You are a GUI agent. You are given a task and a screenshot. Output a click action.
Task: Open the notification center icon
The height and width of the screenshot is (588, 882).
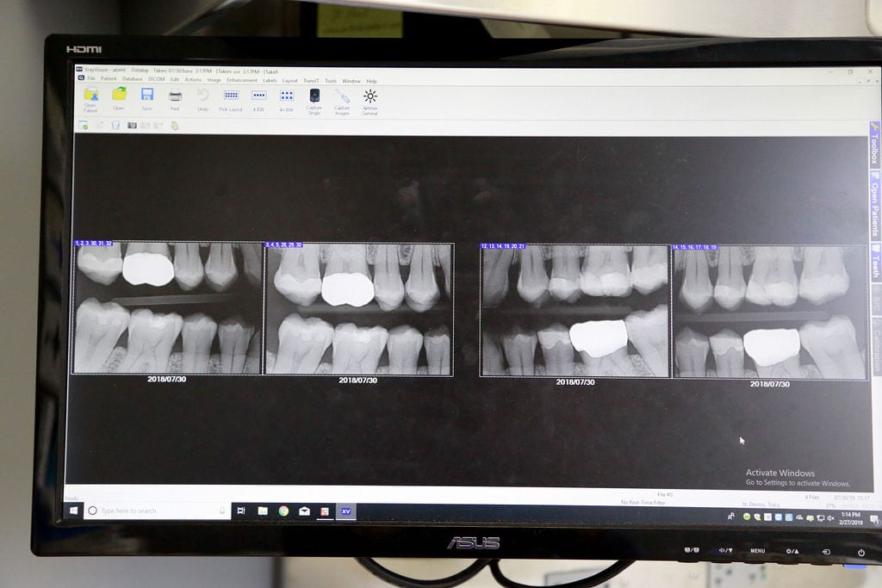(873, 519)
